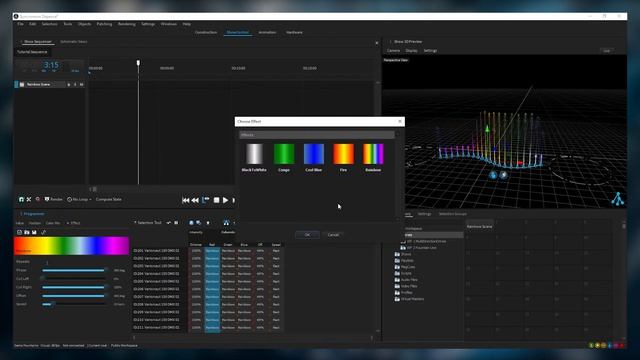This screenshot has height=360, width=640.
Task: Open the Edit menu
Action: pyautogui.click(x=33, y=24)
